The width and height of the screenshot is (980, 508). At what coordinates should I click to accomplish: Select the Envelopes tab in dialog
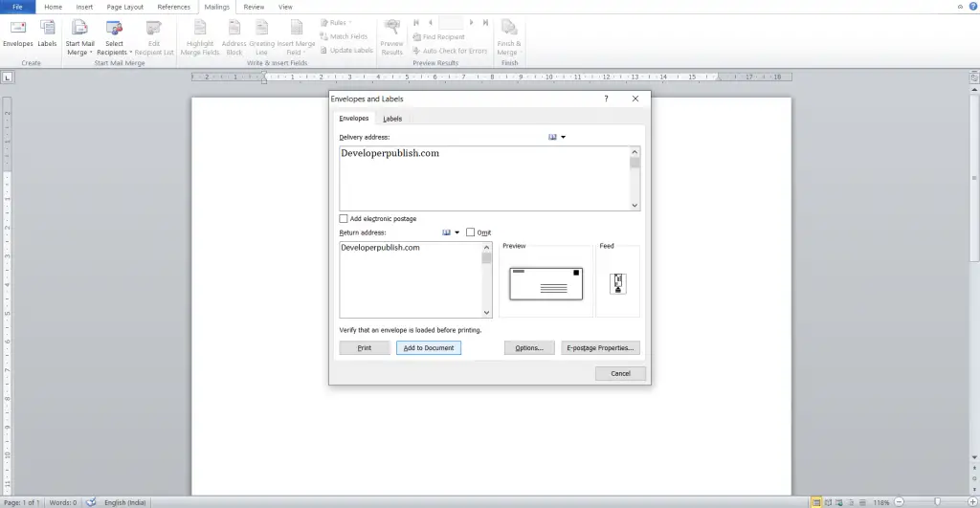354,118
